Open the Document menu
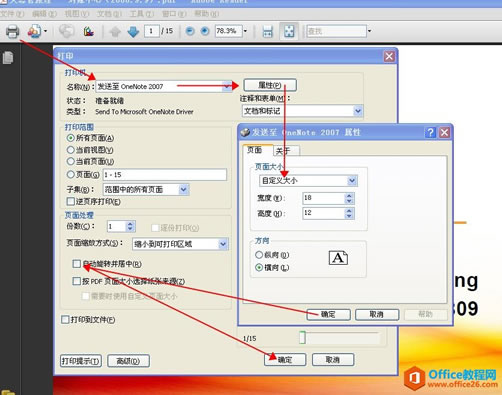 (x=109, y=14)
